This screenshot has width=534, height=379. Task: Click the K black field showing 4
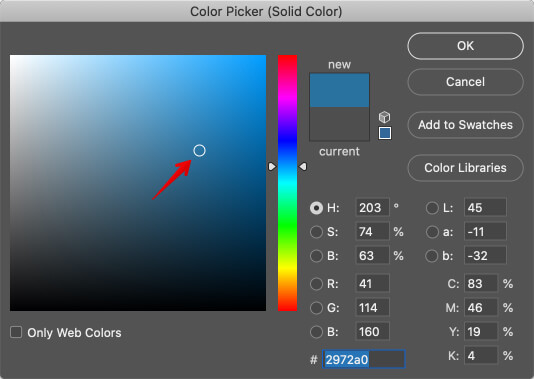(481, 356)
